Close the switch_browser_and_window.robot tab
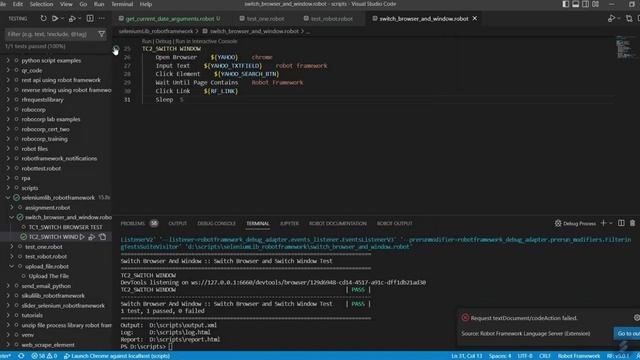Viewport: 640px width, 360px height. (x=475, y=18)
